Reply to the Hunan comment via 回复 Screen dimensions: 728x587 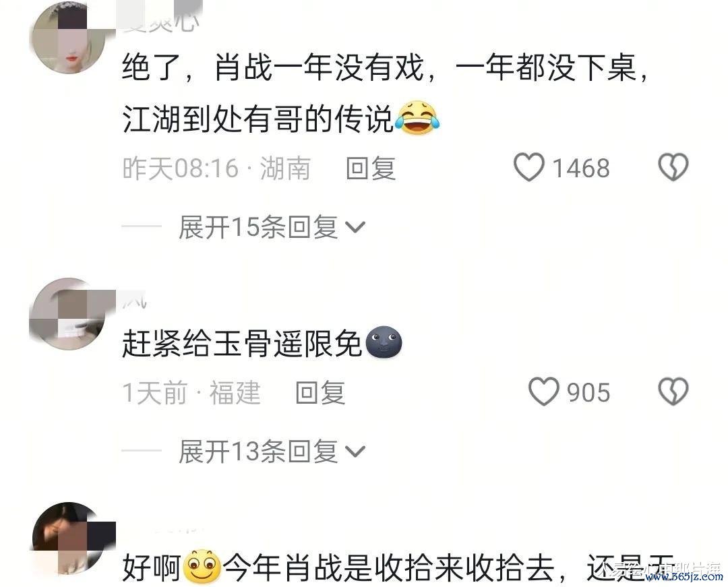click(x=371, y=168)
